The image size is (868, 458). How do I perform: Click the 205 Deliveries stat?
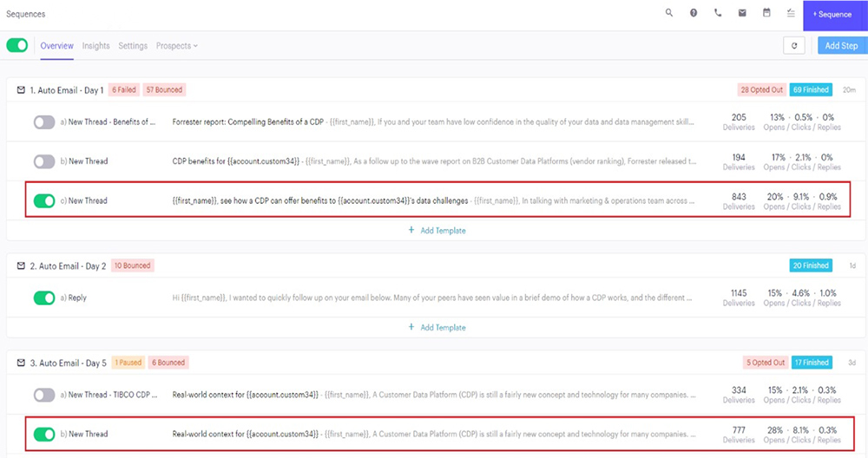pyautogui.click(x=739, y=122)
